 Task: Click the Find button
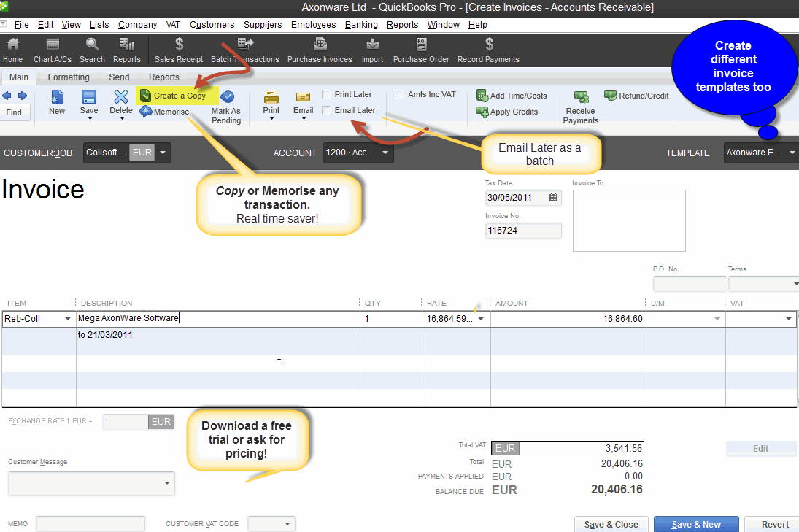click(x=14, y=112)
